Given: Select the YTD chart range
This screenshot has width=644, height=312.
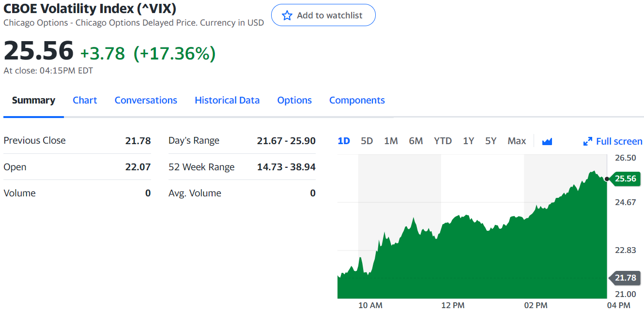Looking at the screenshot, I should point(443,141).
